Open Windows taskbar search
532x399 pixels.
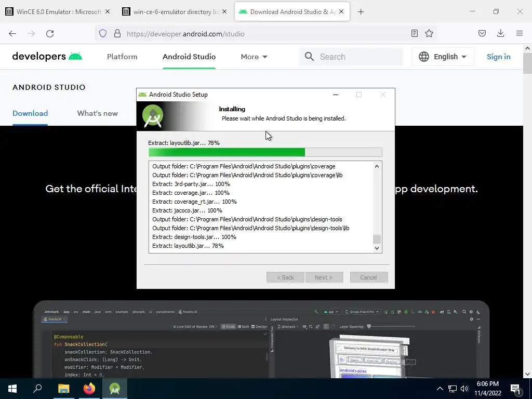(37, 389)
